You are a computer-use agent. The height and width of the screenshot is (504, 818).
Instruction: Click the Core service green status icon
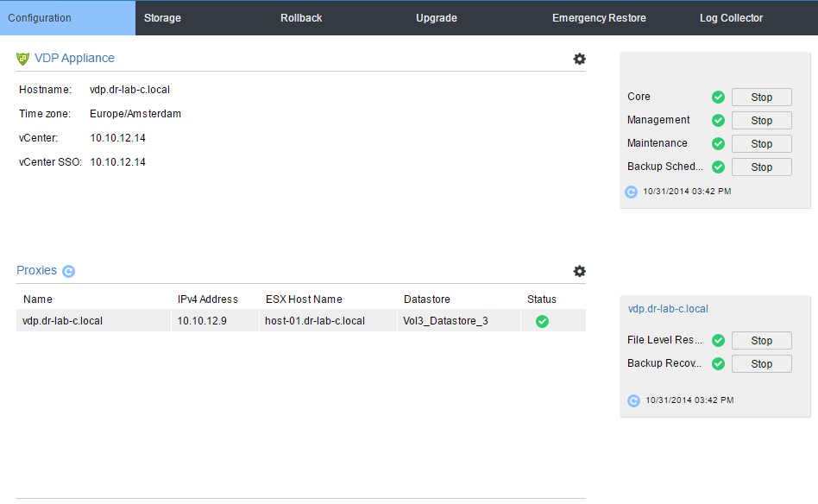(718, 97)
